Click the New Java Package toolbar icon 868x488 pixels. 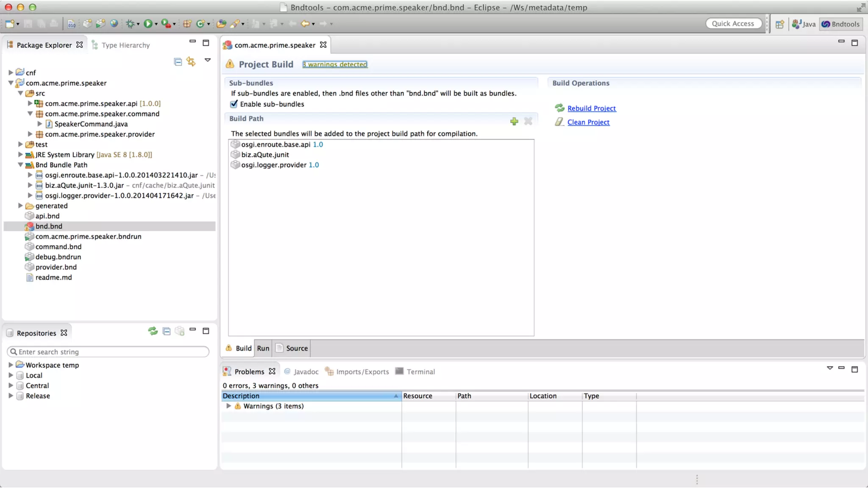[x=187, y=24]
